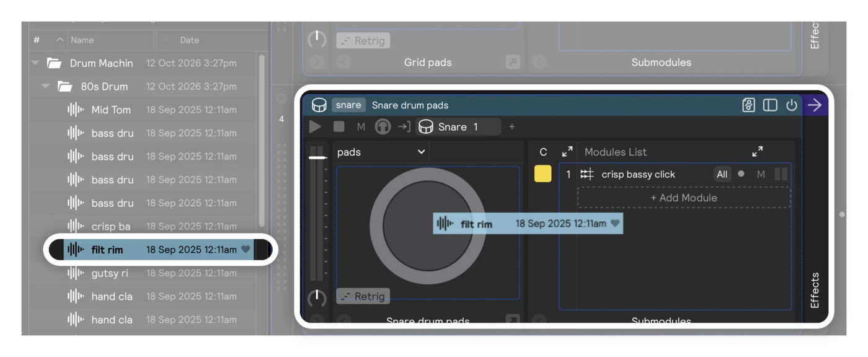Toggle Retrig in Grid pads module
The image size is (868, 357).
pyautogui.click(x=363, y=41)
